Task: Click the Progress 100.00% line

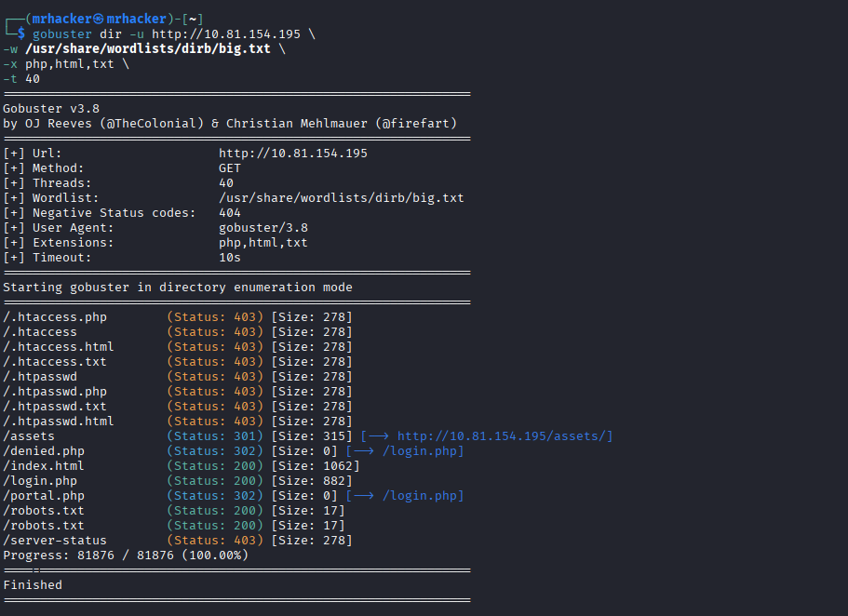Action: click(x=126, y=556)
